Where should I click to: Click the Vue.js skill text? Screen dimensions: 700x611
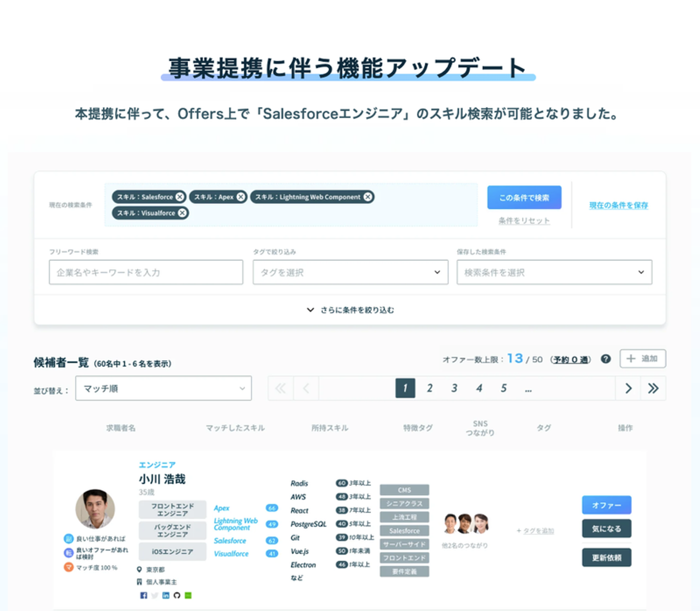pos(300,551)
